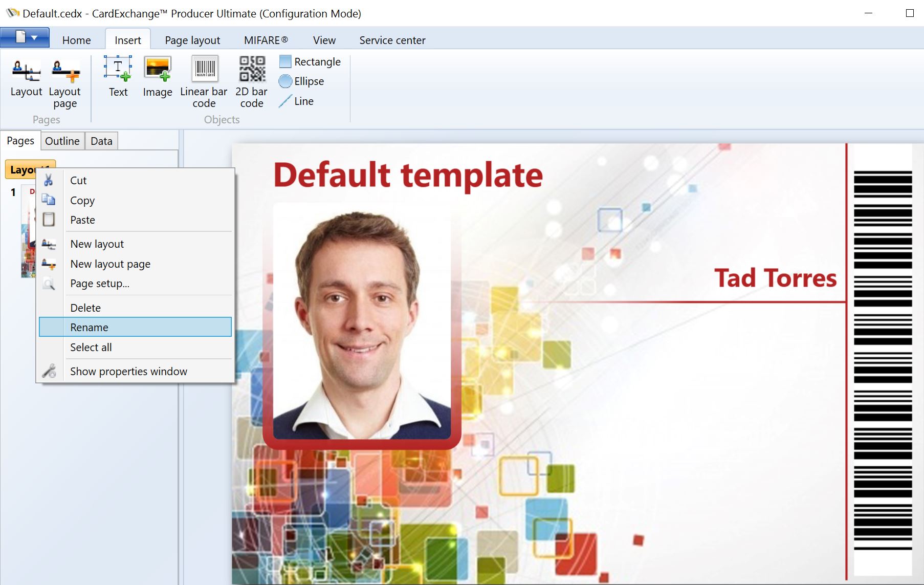
Task: Insert a new Layout page from ribbon
Action: (65, 84)
